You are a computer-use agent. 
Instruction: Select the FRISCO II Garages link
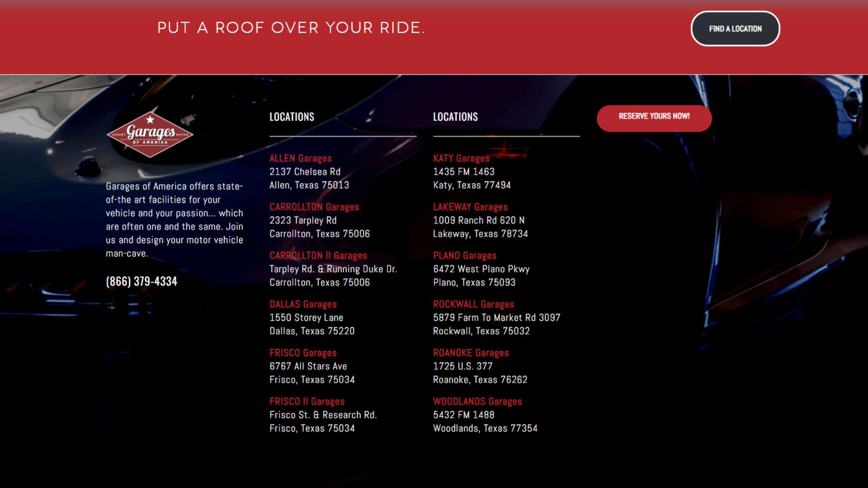tap(307, 402)
